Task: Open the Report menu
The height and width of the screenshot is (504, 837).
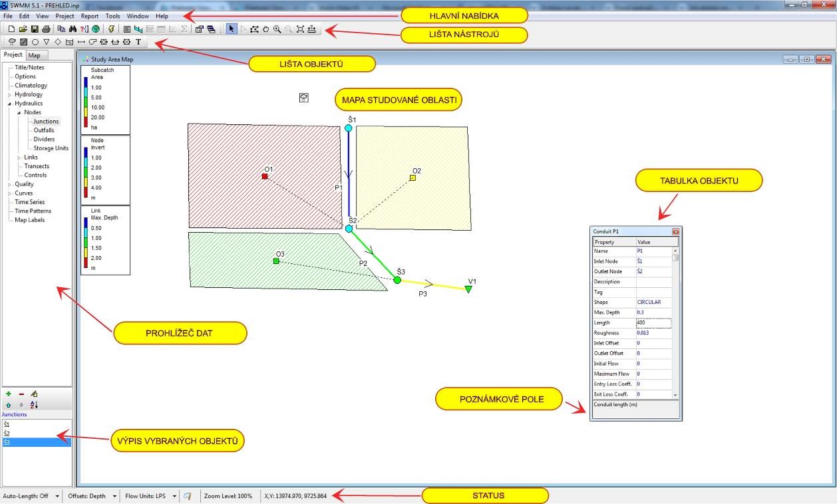Action: coord(90,15)
